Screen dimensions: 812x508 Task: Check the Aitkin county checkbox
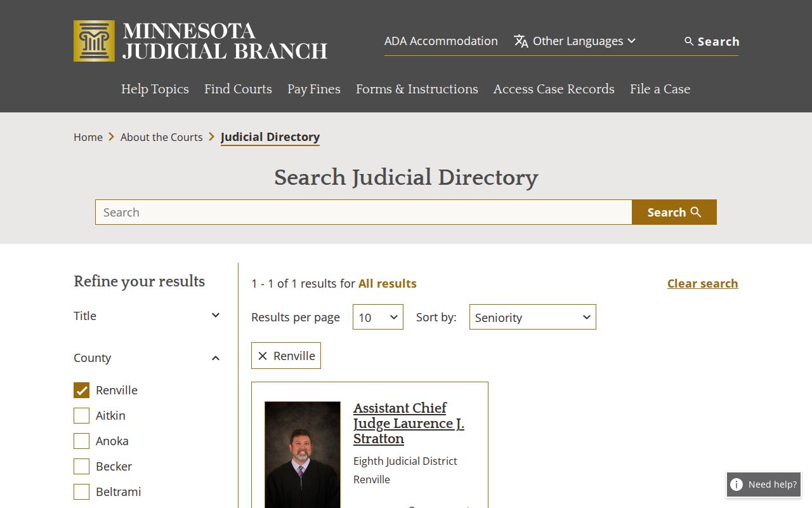[81, 415]
